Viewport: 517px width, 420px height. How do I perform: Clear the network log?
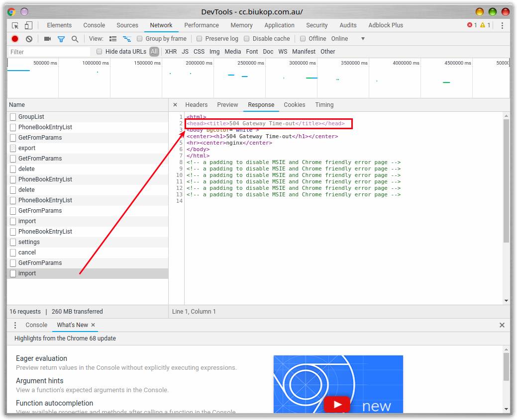coord(29,39)
